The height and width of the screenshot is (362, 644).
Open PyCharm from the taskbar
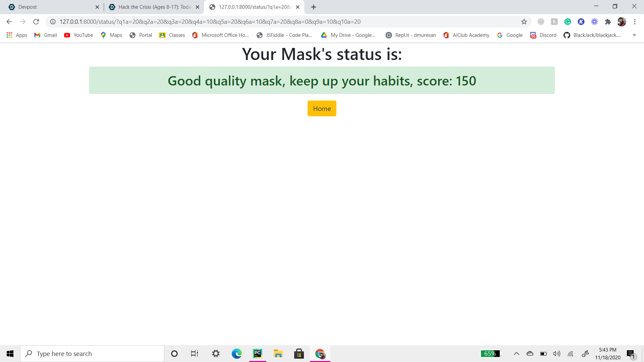point(257,354)
